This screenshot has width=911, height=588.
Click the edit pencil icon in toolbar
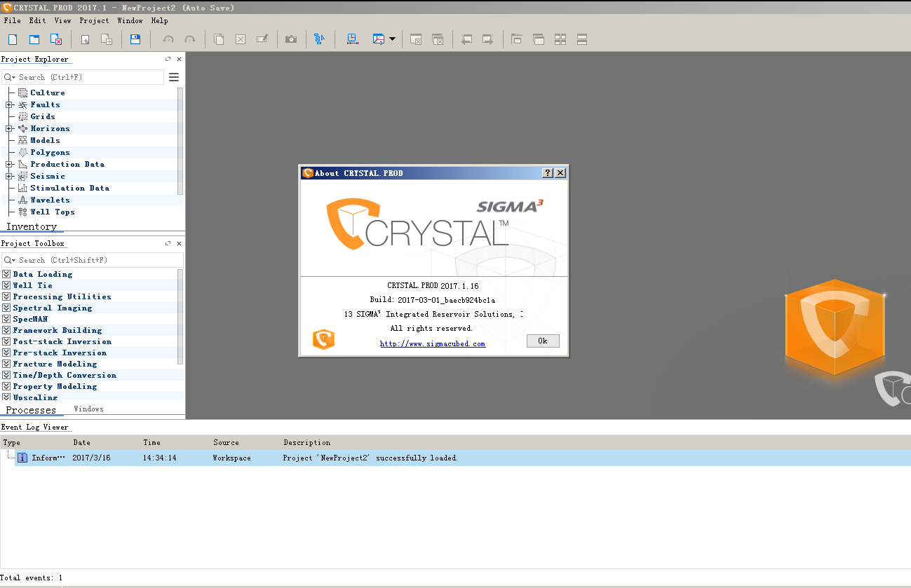tap(262, 39)
